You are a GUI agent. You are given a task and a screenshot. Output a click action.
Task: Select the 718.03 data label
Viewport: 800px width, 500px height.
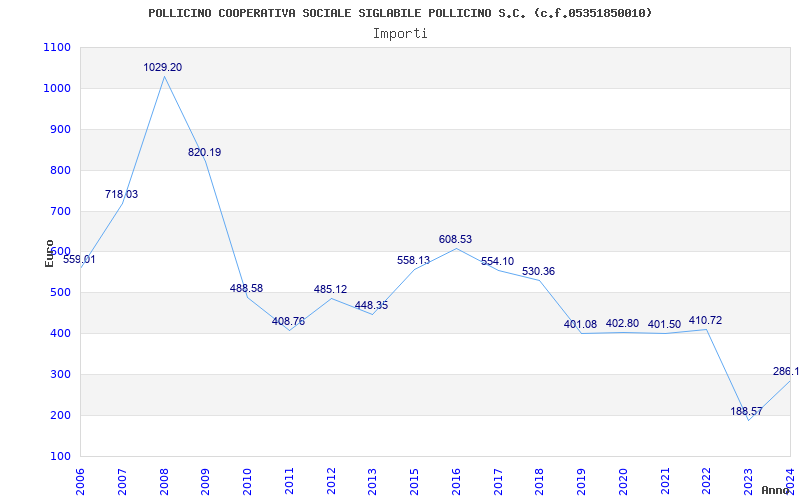[x=121, y=194]
